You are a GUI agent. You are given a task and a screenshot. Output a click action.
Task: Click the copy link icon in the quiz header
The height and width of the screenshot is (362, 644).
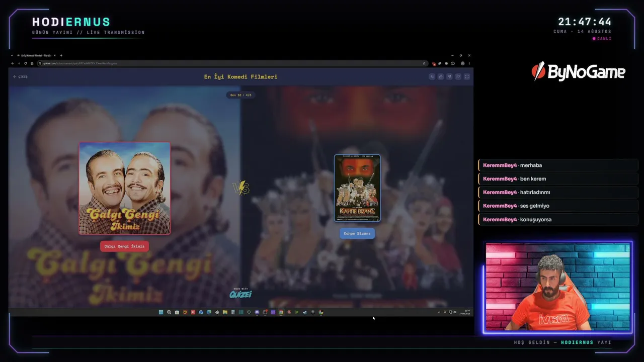441,77
